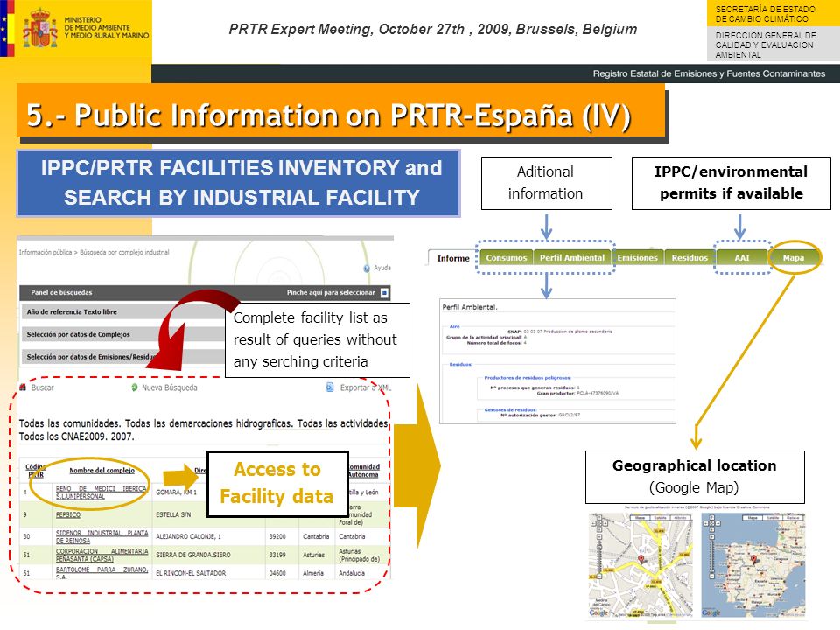This screenshot has width=840, height=630.
Task: Click the Ayuda help icon
Action: [367, 269]
